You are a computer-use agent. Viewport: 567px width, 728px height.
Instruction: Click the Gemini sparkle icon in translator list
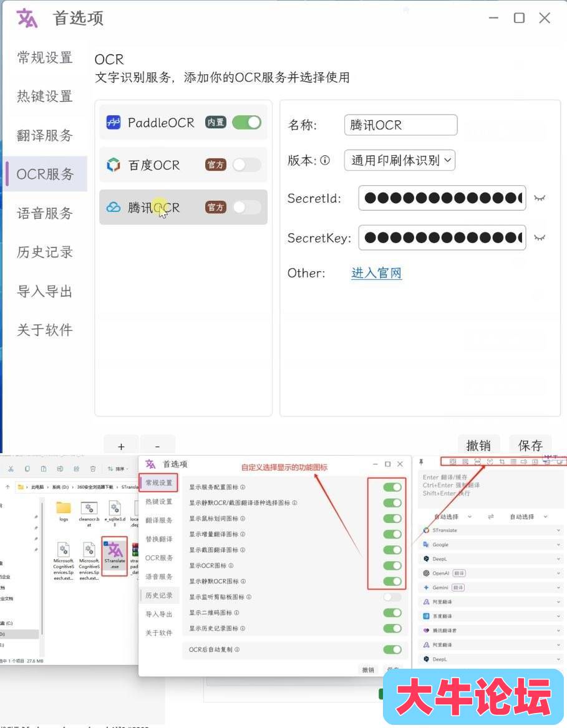point(426,588)
